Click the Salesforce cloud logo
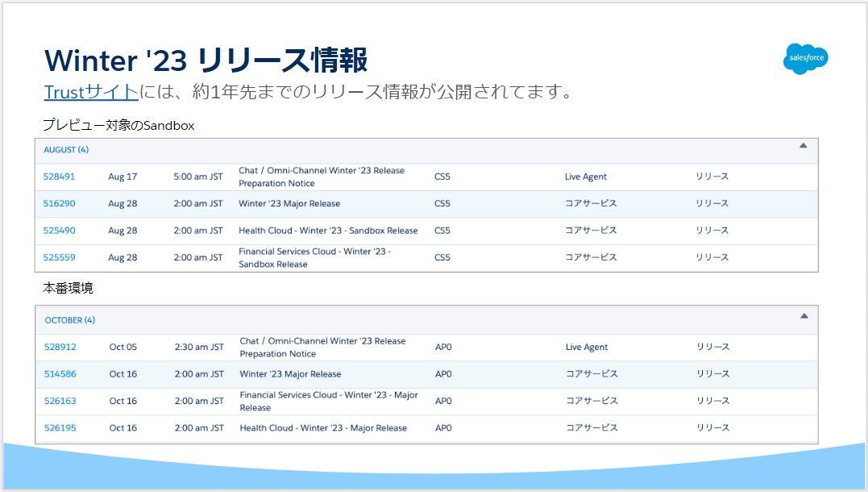Viewport: 868px width, 492px height. 805,59
